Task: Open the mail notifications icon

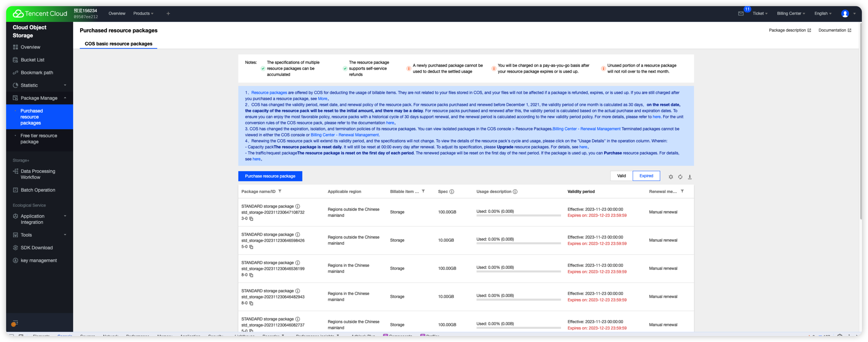Action: (741, 13)
